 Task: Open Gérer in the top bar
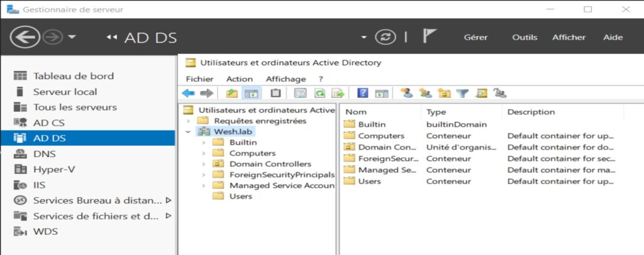pos(475,37)
